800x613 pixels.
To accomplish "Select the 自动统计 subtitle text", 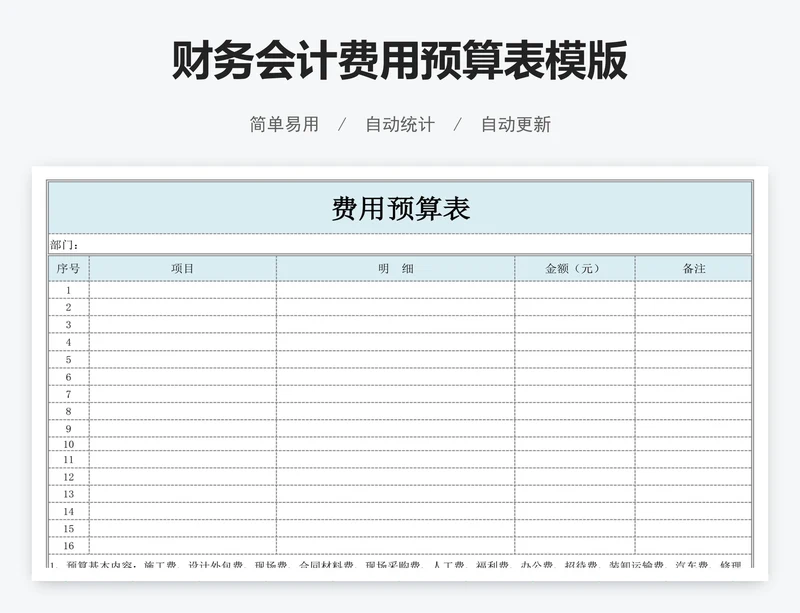I will coord(400,125).
